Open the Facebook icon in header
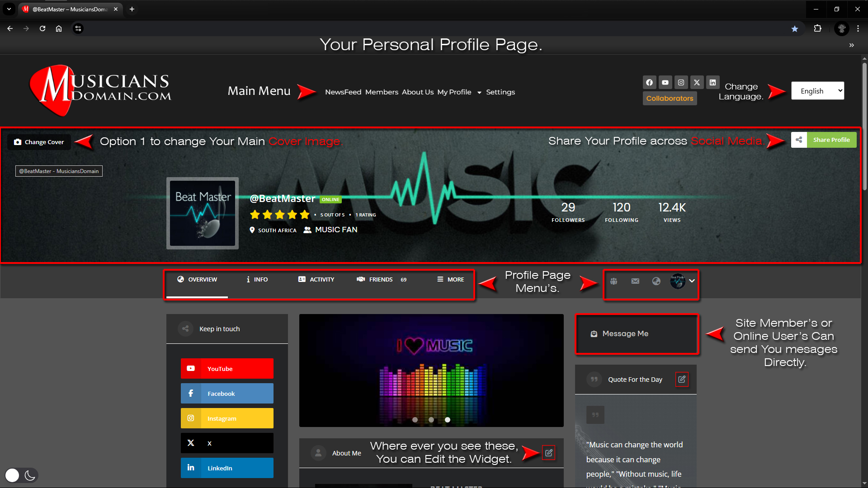 [x=649, y=82]
